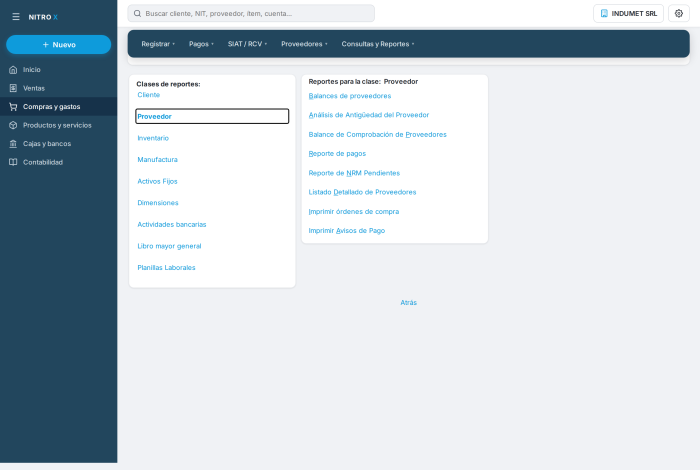This screenshot has height=470, width=700.
Task: Click the Ventas receipt icon
Action: click(13, 88)
